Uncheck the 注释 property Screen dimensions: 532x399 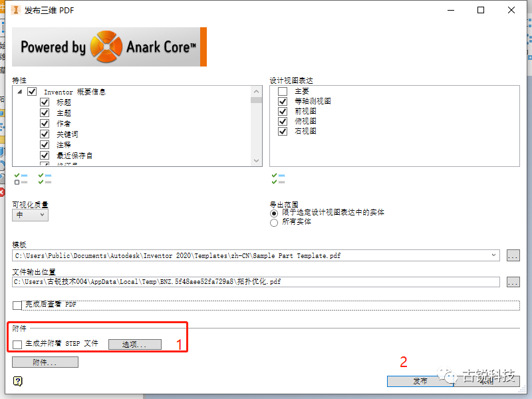[x=45, y=144]
